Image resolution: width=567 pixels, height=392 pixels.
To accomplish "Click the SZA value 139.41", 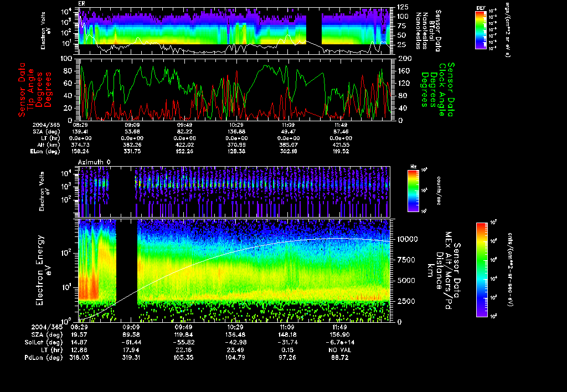I will [x=81, y=132].
